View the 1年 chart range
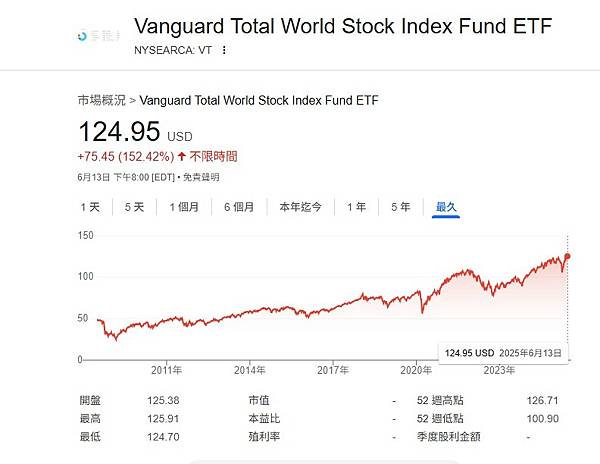The width and height of the screenshot is (600, 464). (x=356, y=207)
